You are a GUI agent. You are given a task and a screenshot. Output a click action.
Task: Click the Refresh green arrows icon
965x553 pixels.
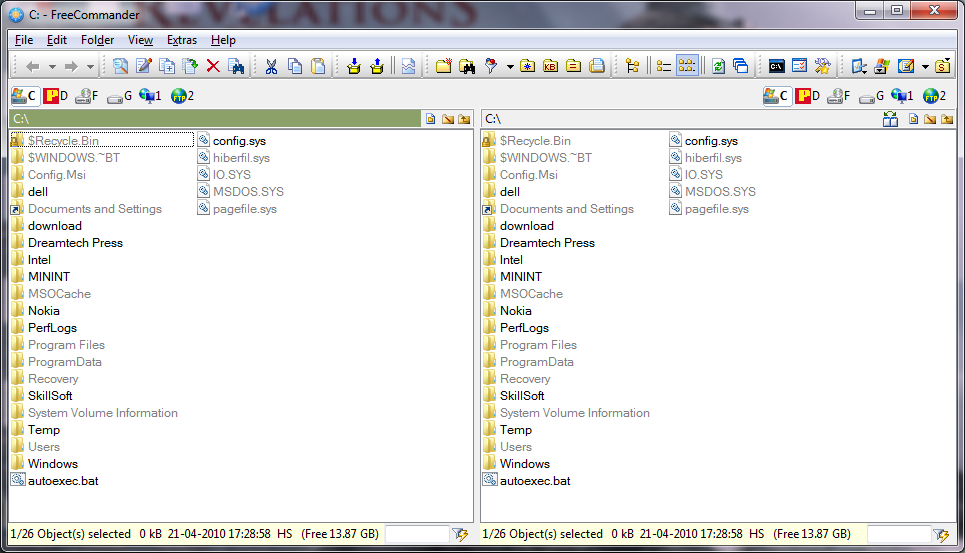[718, 66]
